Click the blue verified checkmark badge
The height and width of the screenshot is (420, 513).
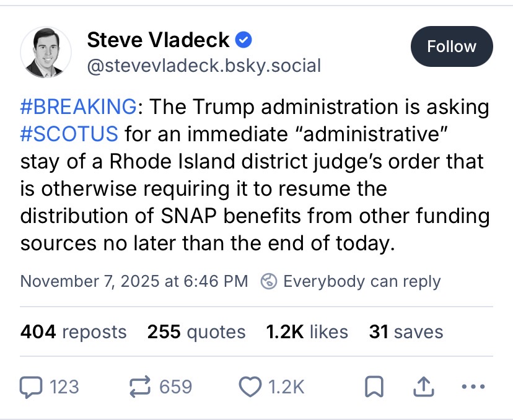[x=244, y=41]
